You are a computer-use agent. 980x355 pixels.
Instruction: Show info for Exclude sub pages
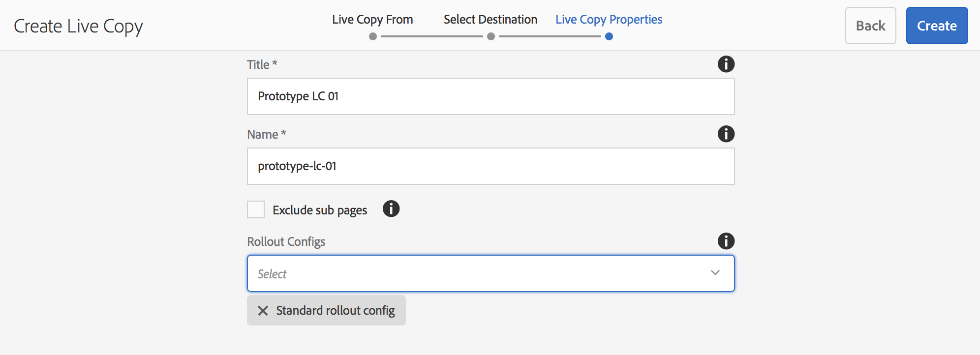coord(391,209)
